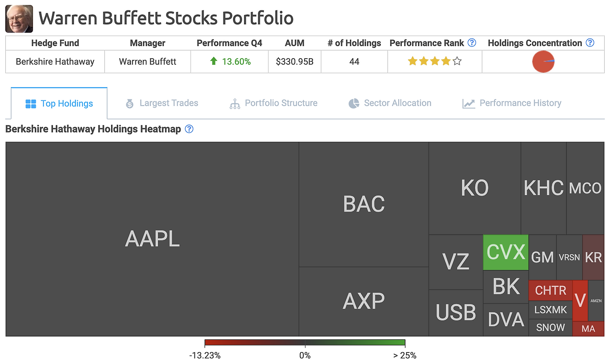Click the green performance up arrow
This screenshot has width=610, height=364.
pos(214,61)
